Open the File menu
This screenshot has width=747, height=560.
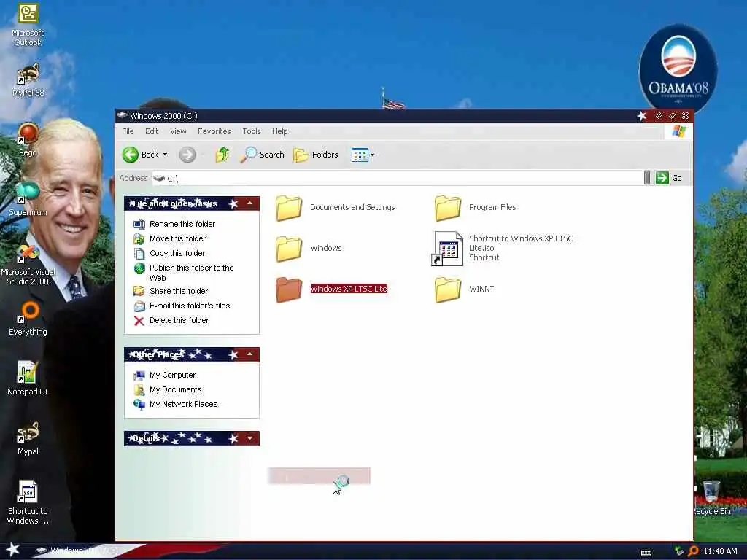128,131
